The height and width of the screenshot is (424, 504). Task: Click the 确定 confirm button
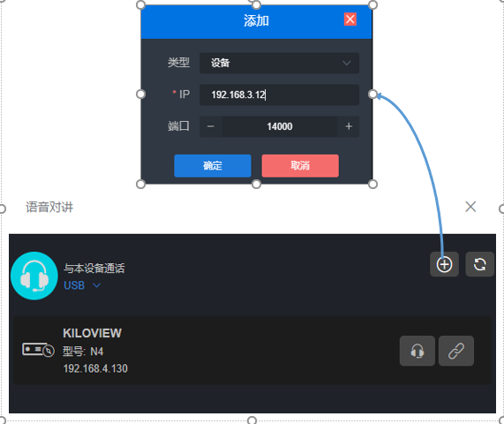point(213,166)
